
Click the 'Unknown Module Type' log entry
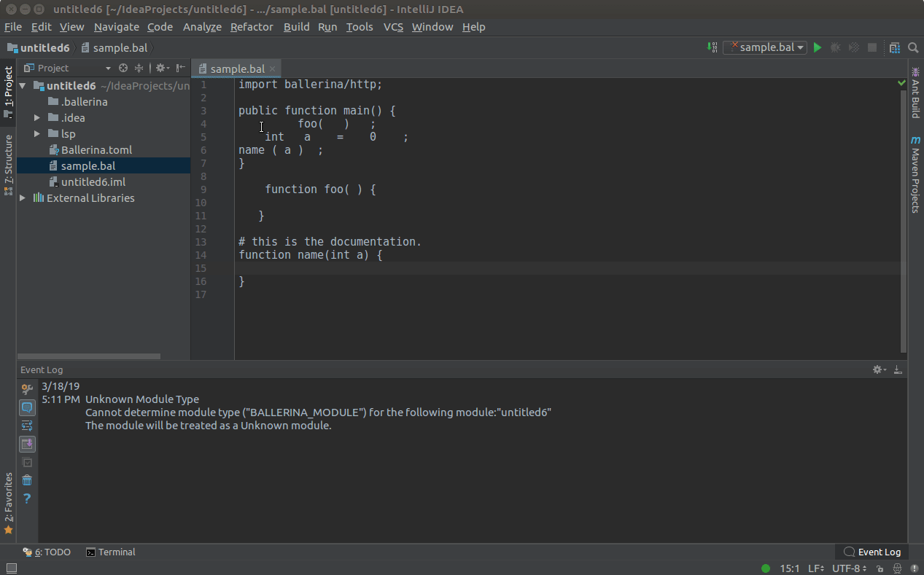pyautogui.click(x=142, y=399)
